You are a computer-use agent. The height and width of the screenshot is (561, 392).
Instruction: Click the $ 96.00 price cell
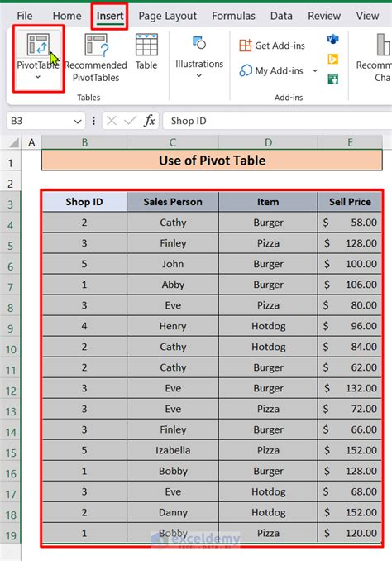[x=350, y=326]
